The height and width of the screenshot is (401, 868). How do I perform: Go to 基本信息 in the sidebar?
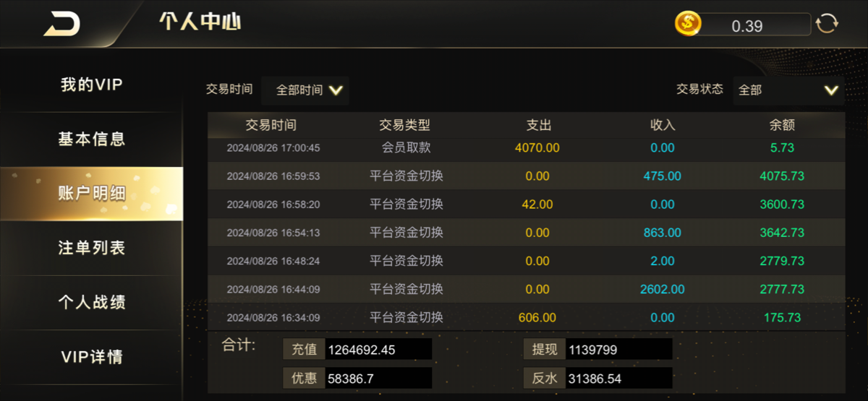(x=91, y=139)
